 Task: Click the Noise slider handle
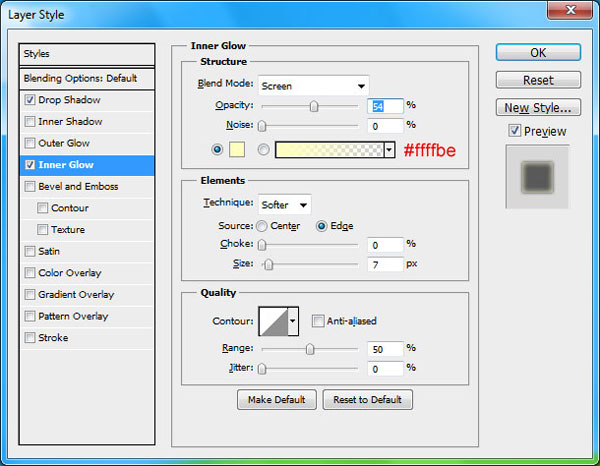(x=262, y=126)
